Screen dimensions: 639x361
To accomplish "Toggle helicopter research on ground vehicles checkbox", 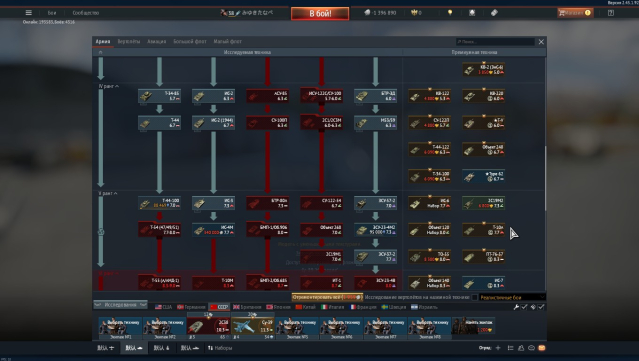I will (x=474, y=297).
